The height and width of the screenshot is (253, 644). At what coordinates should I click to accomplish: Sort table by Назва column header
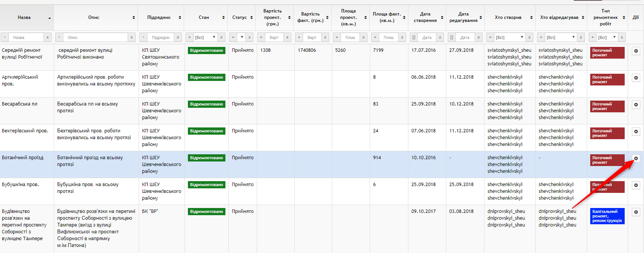(x=24, y=17)
